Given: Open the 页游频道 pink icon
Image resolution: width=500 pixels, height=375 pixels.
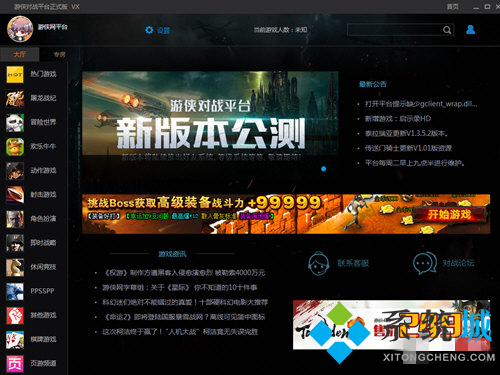Looking at the screenshot, I should pos(15,364).
